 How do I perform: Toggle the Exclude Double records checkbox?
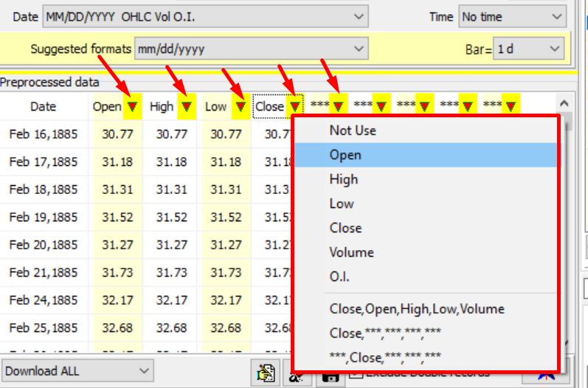tap(356, 373)
